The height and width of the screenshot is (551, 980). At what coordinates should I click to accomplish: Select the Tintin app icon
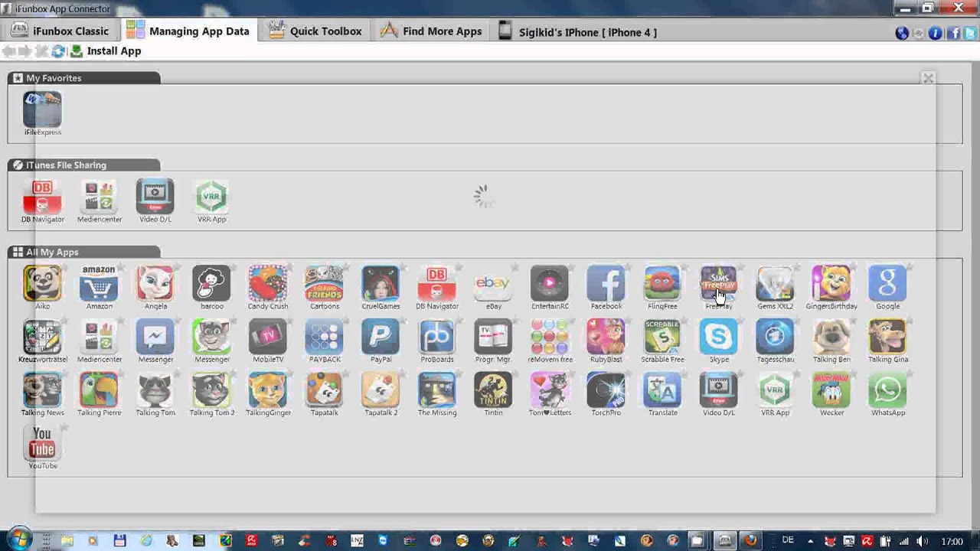point(493,390)
